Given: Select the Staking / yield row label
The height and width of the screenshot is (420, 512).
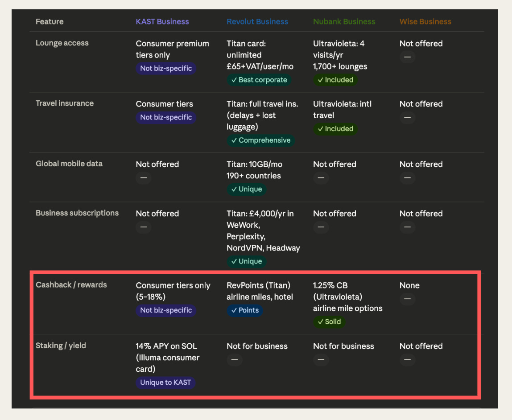Looking at the screenshot, I should [61, 346].
